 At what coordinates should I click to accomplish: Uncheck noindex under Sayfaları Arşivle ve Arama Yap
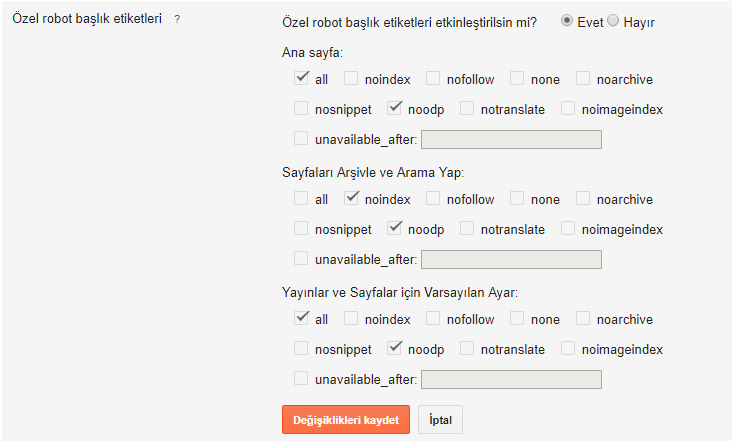pos(351,199)
